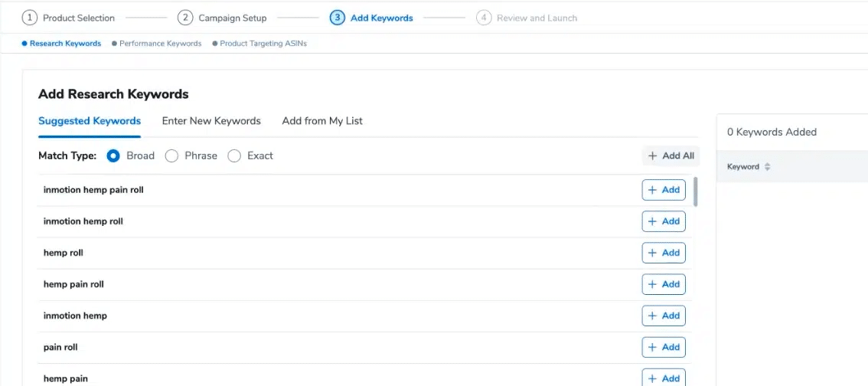
Task: Add the 'inmotion hemp pain roll' keyword
Action: point(663,190)
